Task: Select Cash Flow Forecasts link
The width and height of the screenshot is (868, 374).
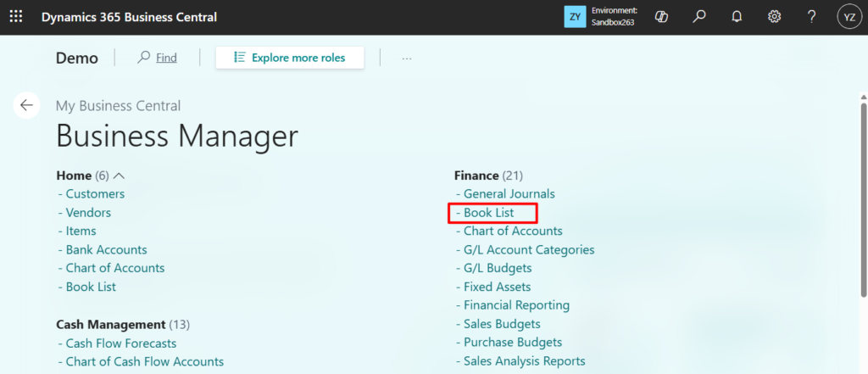Action: tap(120, 343)
